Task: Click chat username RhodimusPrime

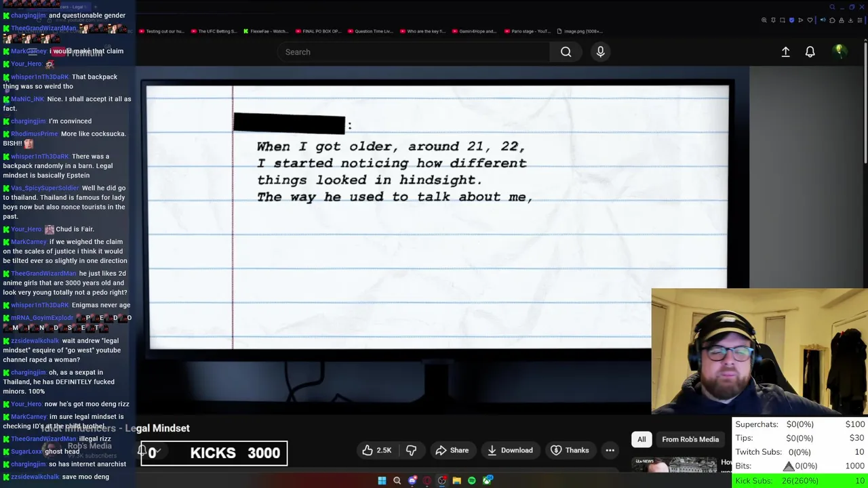Action: click(x=35, y=134)
